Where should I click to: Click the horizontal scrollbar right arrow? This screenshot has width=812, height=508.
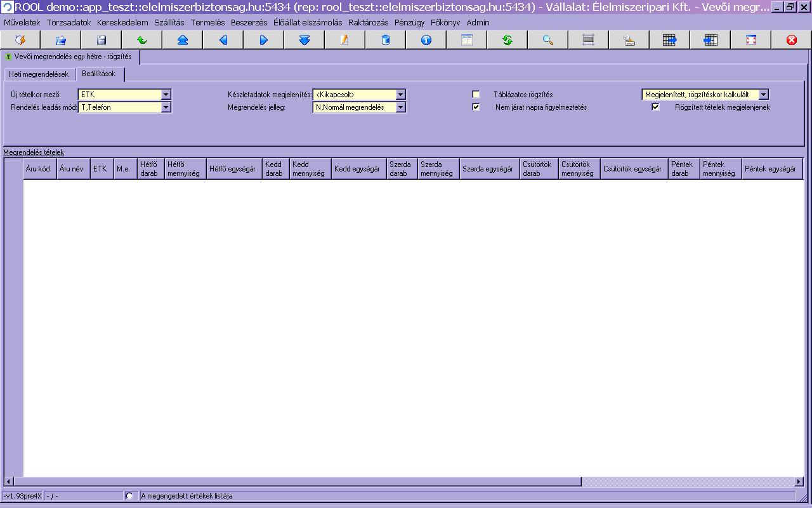pos(799,482)
